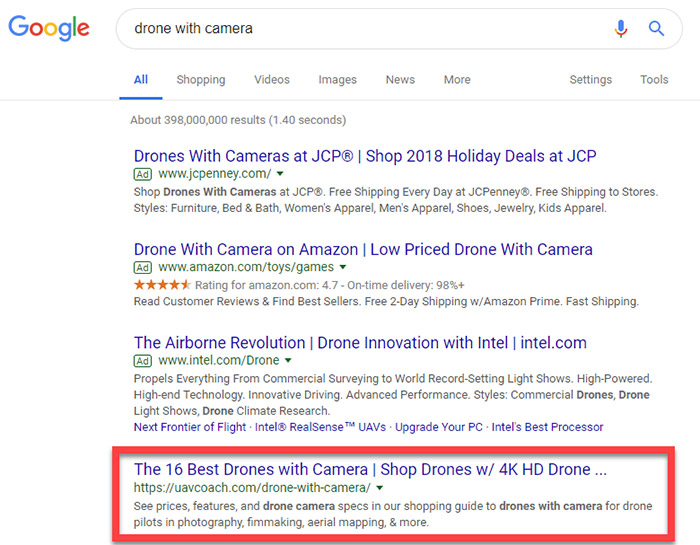The width and height of the screenshot is (700, 545).
Task: Open the search Tools options
Action: [654, 79]
